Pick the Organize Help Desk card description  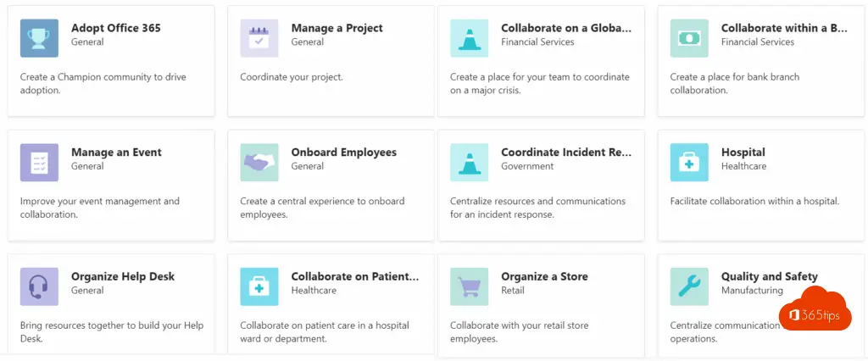tap(112, 331)
